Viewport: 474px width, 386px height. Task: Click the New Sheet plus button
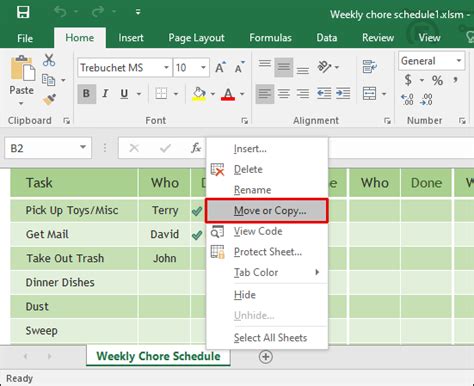(266, 357)
